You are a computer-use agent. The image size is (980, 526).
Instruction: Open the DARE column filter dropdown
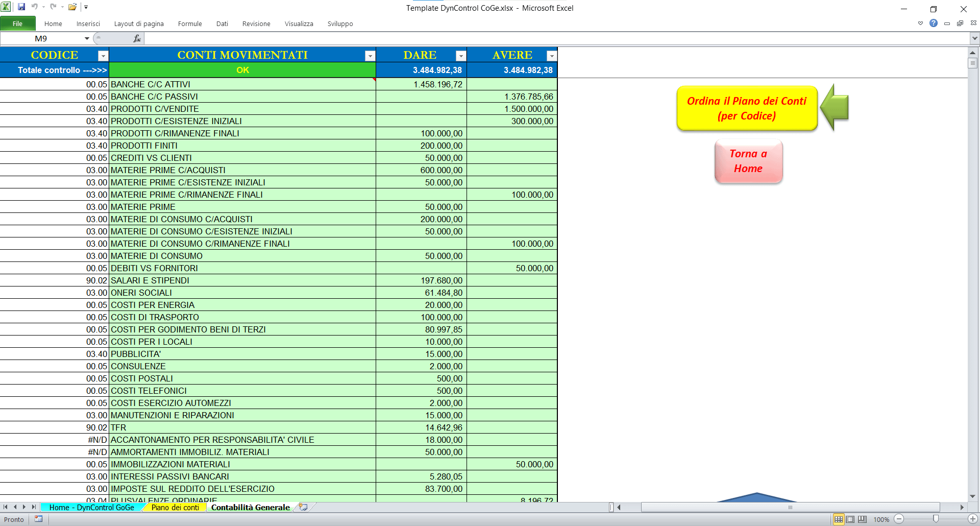[461, 56]
